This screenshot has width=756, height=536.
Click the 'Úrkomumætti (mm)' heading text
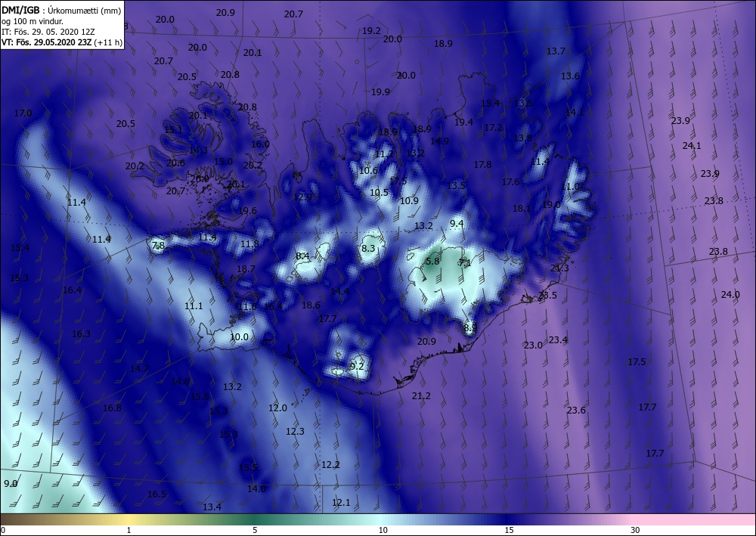point(85,11)
